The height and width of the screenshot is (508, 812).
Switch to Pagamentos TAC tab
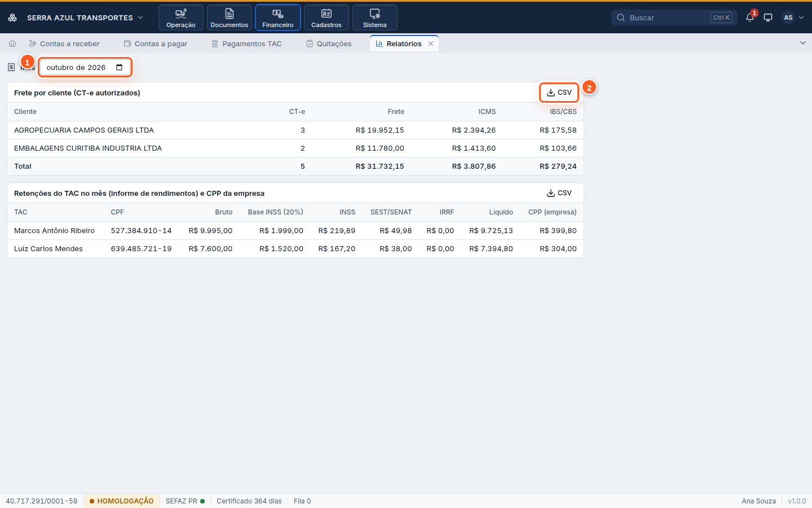tap(246, 43)
